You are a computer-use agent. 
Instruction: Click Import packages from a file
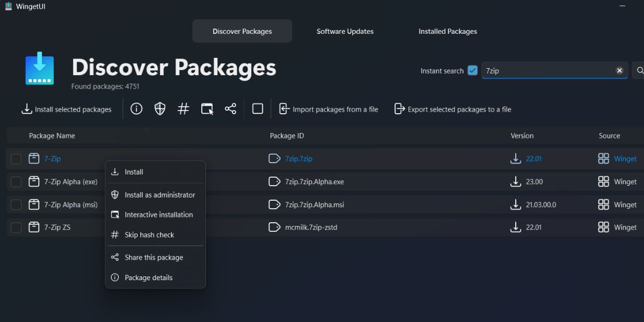pyautogui.click(x=329, y=109)
